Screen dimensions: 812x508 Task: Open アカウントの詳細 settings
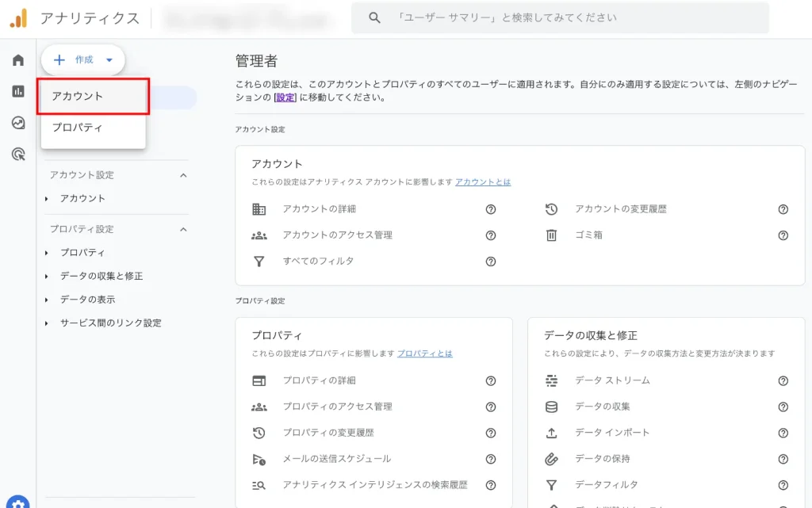320,209
